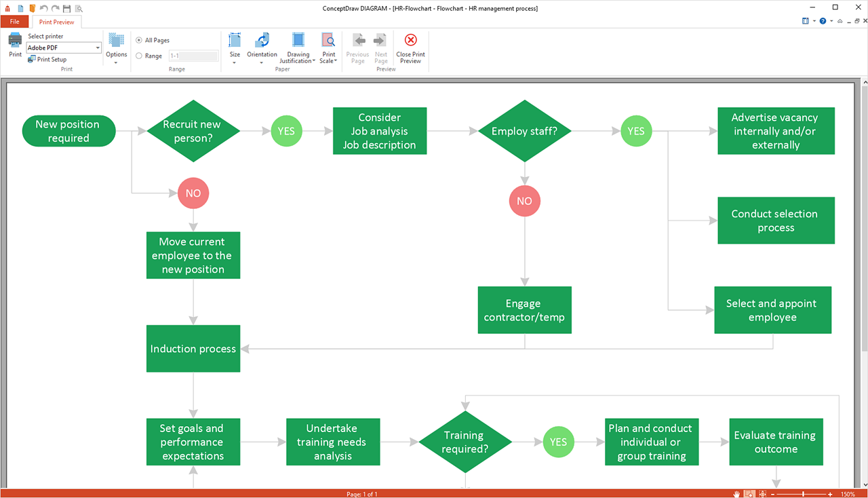Click the vertical scrollbar up arrow
This screenshot has height=498, width=868.
(x=864, y=81)
